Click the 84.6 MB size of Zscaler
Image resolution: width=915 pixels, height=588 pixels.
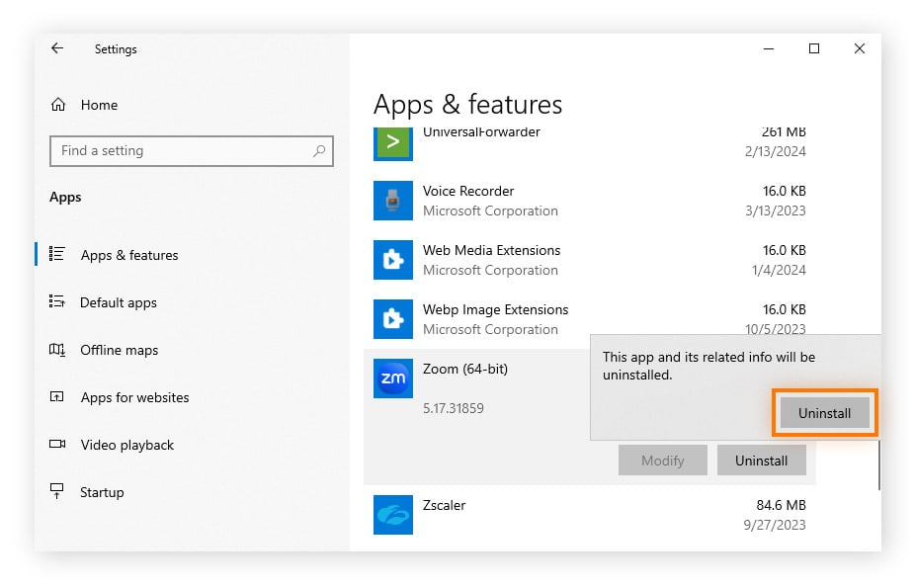781,505
